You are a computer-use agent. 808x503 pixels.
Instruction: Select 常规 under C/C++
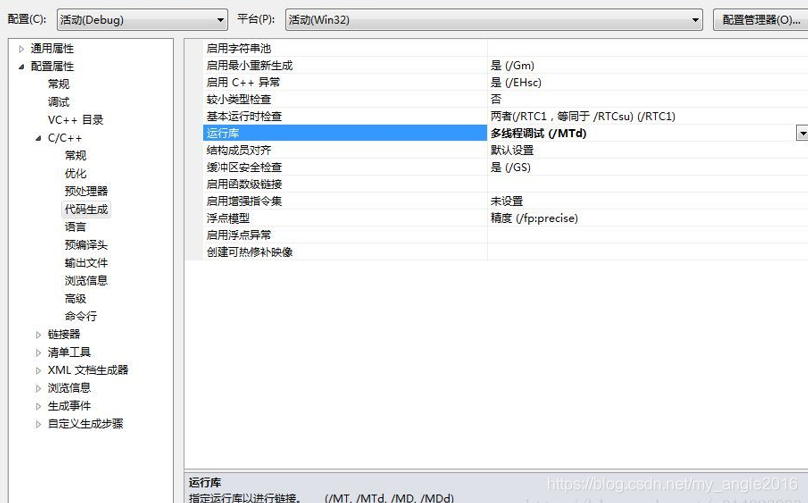pos(76,156)
